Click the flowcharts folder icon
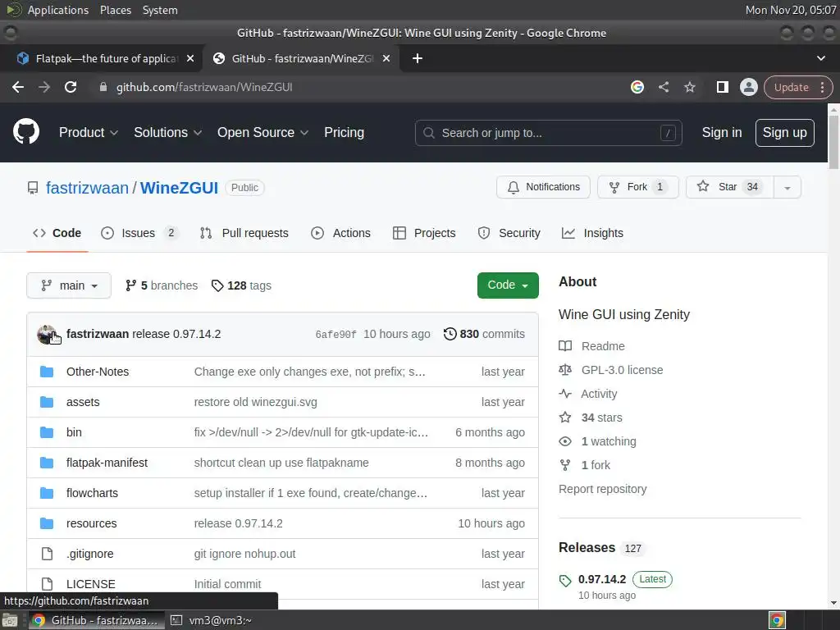The image size is (840, 630). tap(47, 493)
